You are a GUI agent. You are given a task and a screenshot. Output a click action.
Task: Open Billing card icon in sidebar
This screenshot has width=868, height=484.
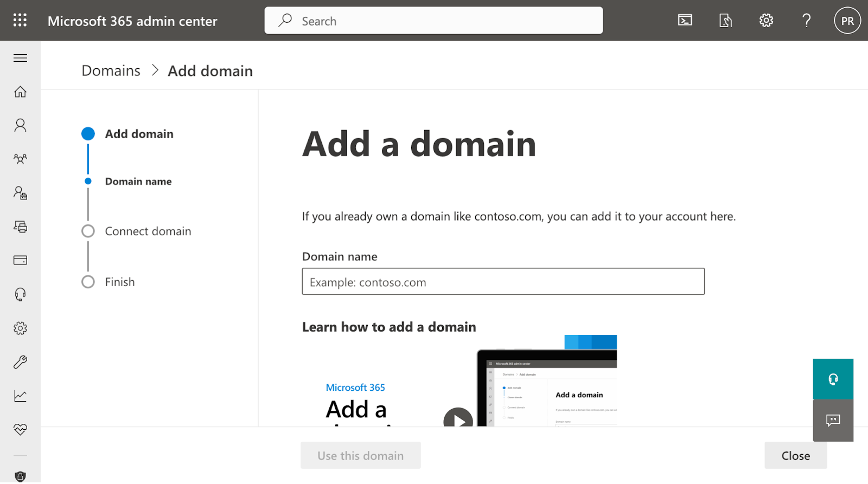tap(20, 260)
